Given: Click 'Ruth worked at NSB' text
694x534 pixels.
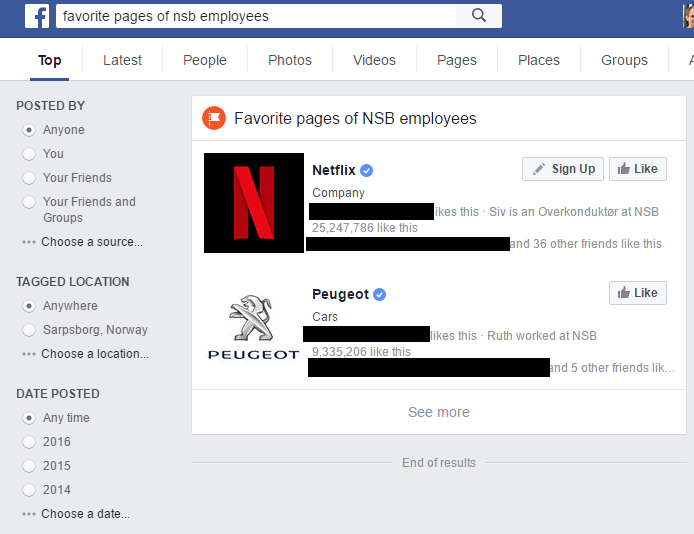Looking at the screenshot, I should 542,336.
